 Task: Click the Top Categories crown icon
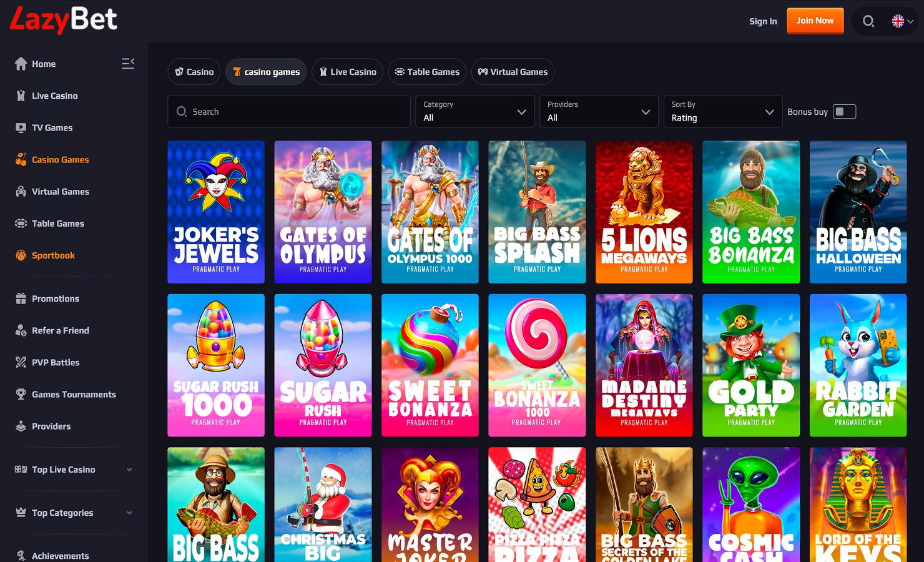(21, 512)
